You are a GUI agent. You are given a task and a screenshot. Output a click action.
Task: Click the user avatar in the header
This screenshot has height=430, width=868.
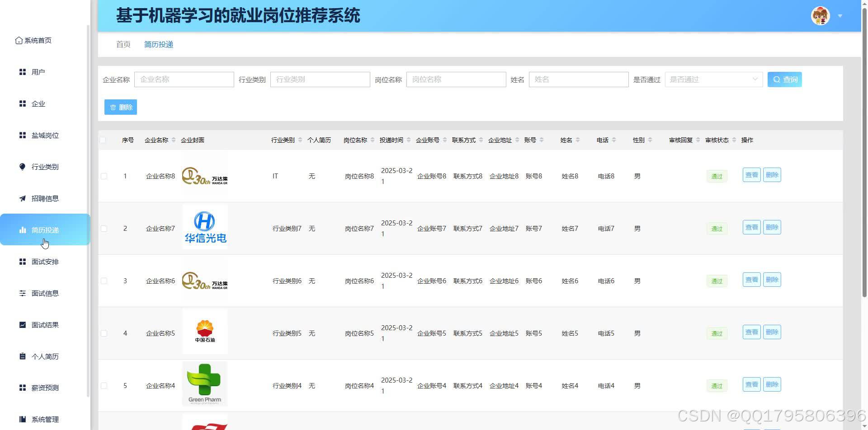pos(821,16)
